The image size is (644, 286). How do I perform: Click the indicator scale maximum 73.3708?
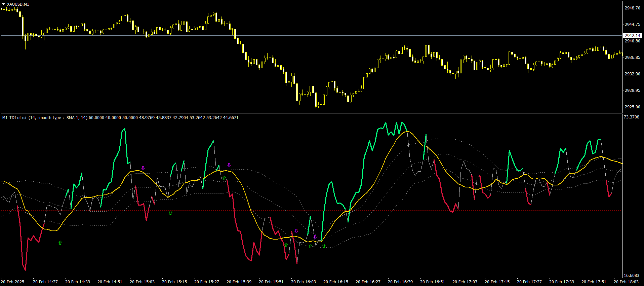[632, 117]
